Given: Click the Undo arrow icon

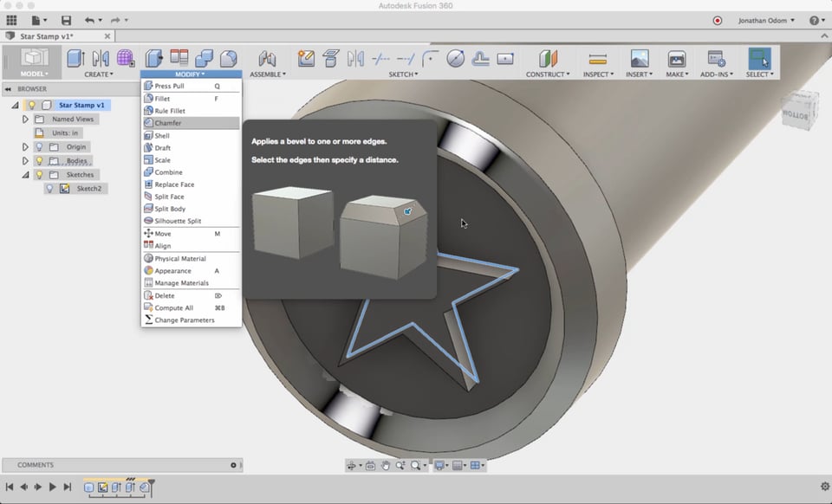Looking at the screenshot, I should [x=90, y=20].
